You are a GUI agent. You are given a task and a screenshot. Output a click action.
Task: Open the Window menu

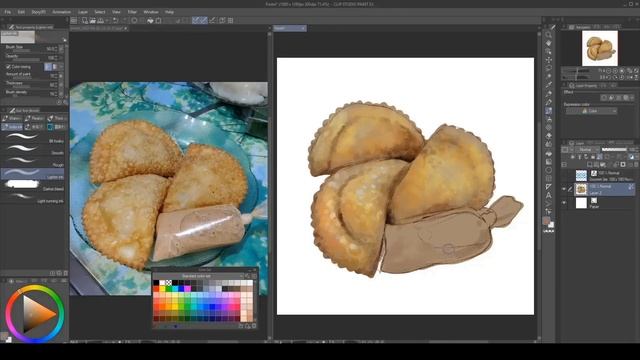click(151, 12)
